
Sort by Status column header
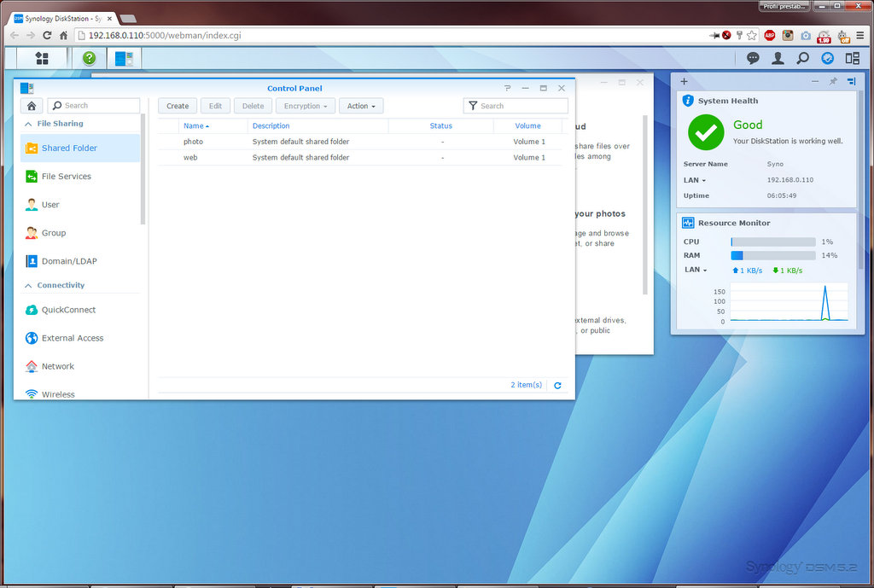tap(441, 126)
